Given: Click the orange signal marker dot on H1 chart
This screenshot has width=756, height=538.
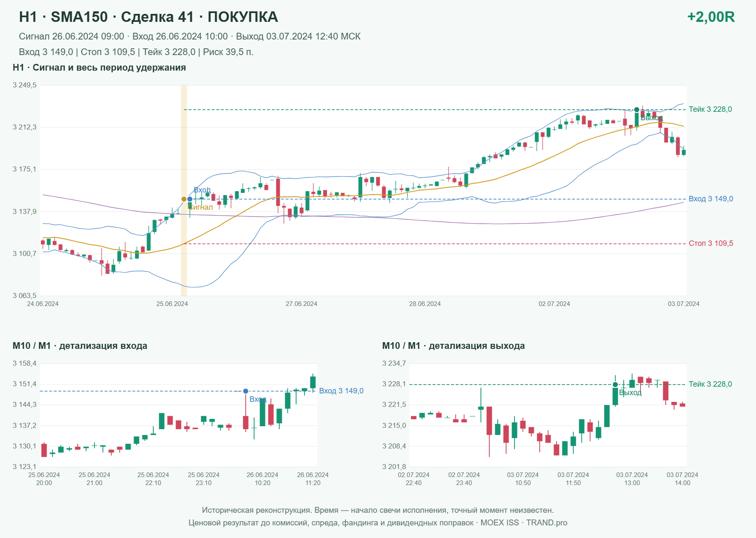Looking at the screenshot, I should coord(184,199).
